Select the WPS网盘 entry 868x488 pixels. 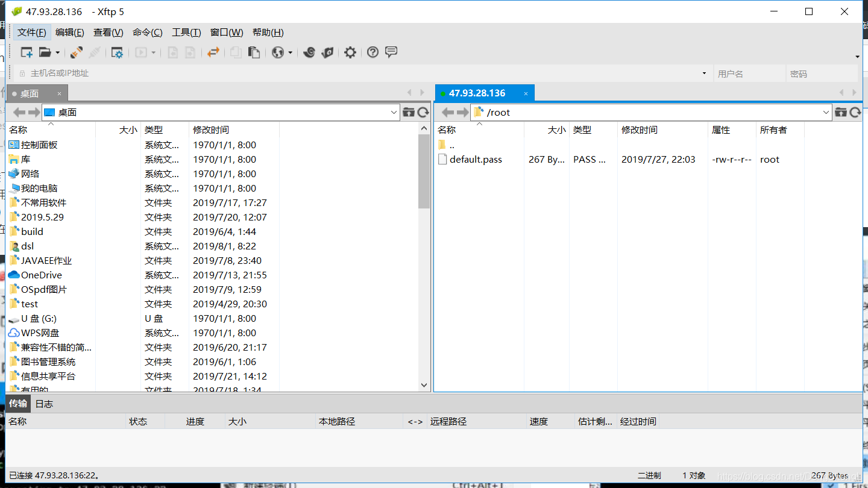40,333
